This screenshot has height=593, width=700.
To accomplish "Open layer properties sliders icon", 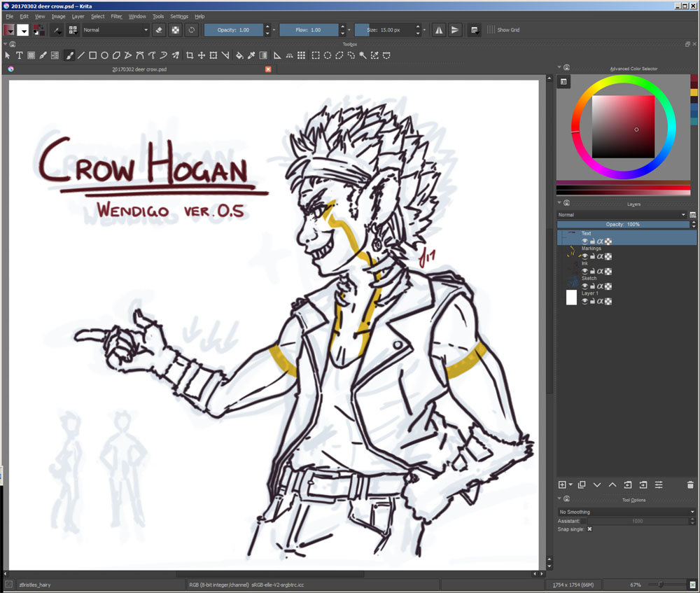I will pos(659,484).
